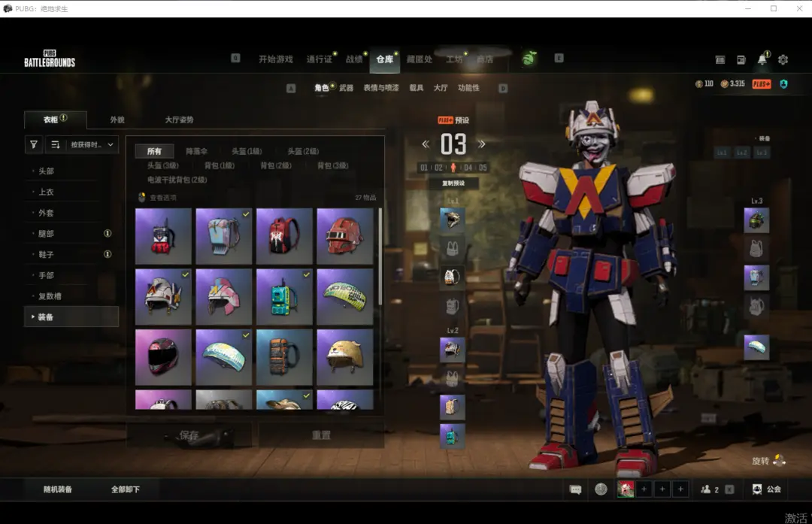Click the player avatar in team slots
Viewport: 812px width, 524px height.
pyautogui.click(x=626, y=489)
